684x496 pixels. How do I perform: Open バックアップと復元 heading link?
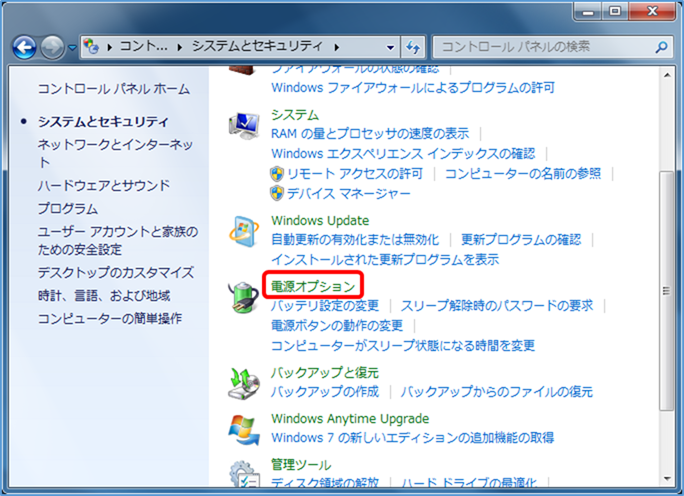click(x=325, y=373)
